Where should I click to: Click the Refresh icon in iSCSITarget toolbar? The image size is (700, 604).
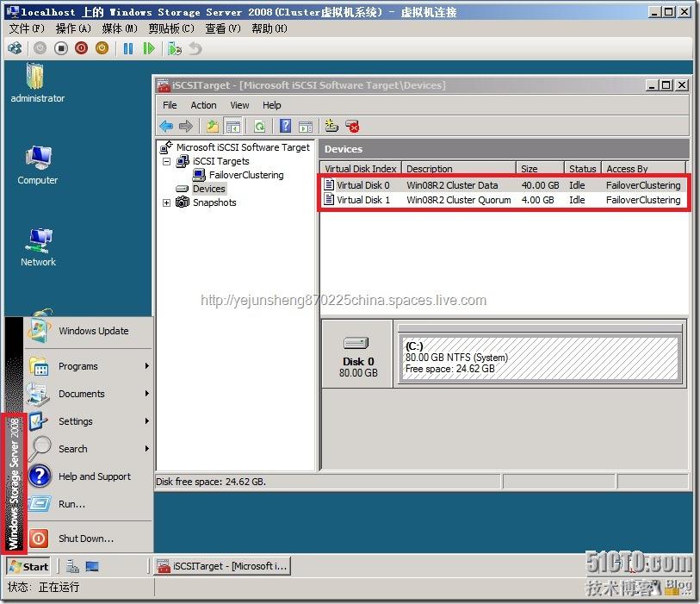coord(259,127)
